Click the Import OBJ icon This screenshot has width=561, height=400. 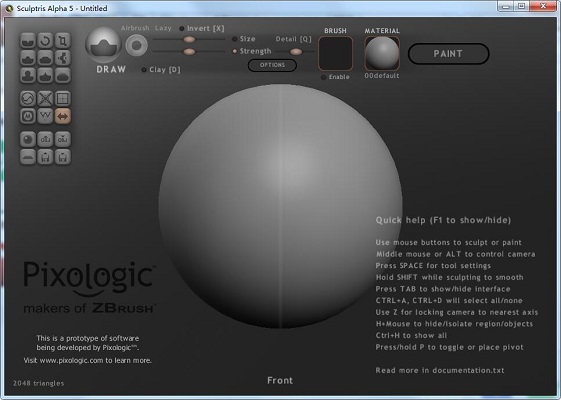[x=45, y=139]
